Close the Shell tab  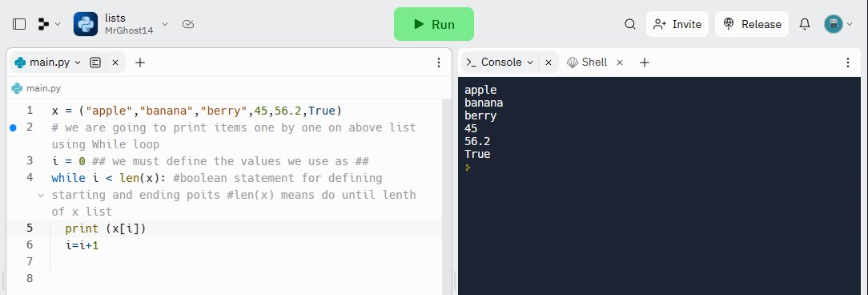tap(620, 63)
